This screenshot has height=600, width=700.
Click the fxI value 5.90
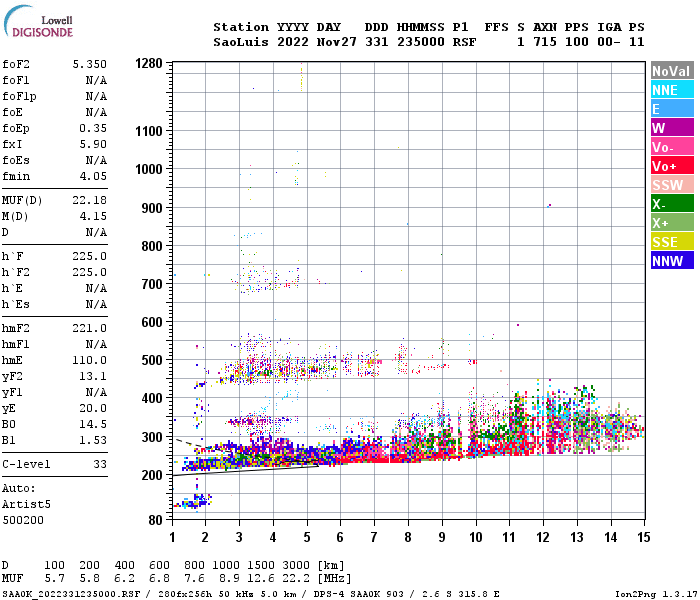pyautogui.click(x=93, y=144)
